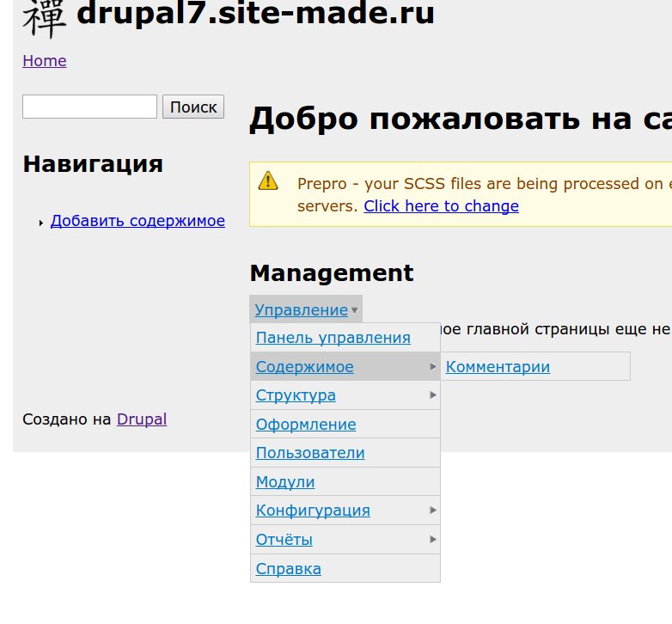Expand the Содержимое submenu arrow
This screenshot has width=672, height=624.
(x=433, y=366)
